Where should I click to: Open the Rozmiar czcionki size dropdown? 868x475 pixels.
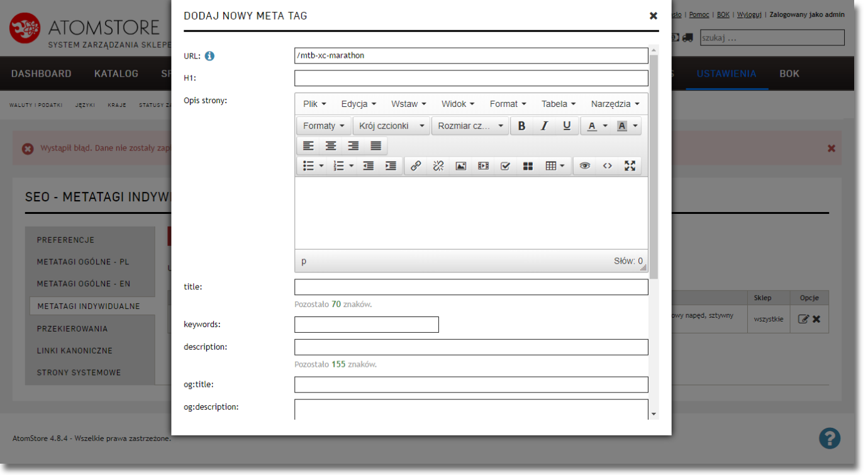pyautogui.click(x=470, y=126)
